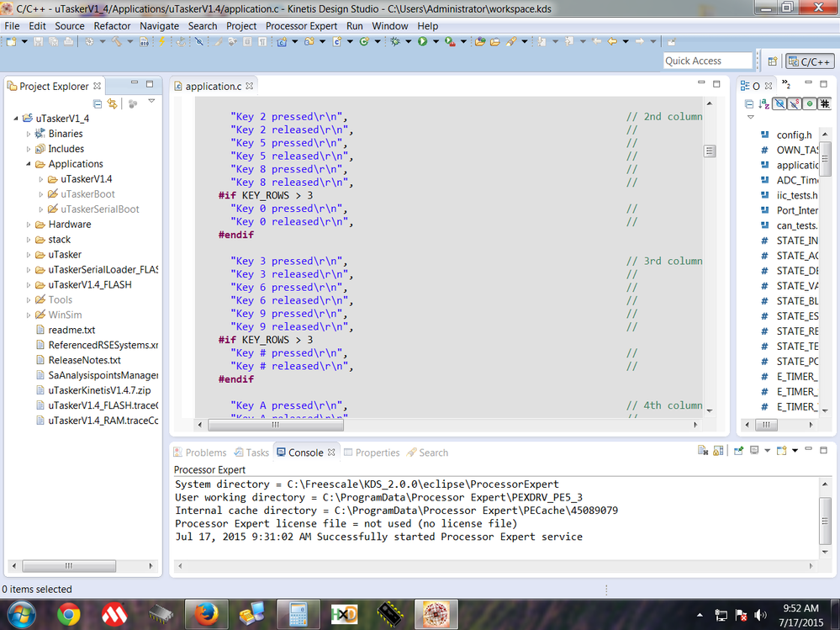The image size is (840, 630).
Task: Click Collapse All in Project Explorer
Action: point(98,104)
